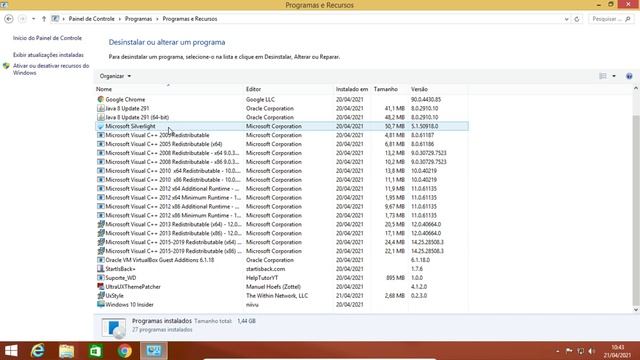Viewport: 640px width, 360px height.
Task: Go up one level with up arrow
Action: pyautogui.click(x=44, y=19)
